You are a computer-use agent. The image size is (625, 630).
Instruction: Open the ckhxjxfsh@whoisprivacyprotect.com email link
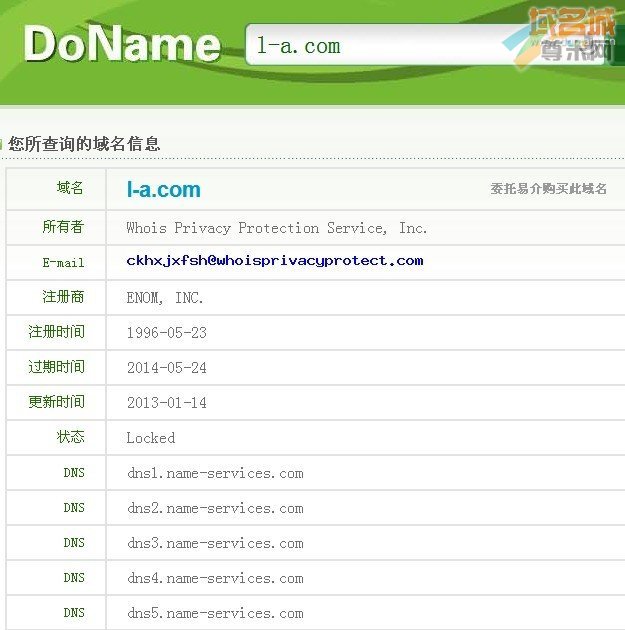pyautogui.click(x=275, y=261)
